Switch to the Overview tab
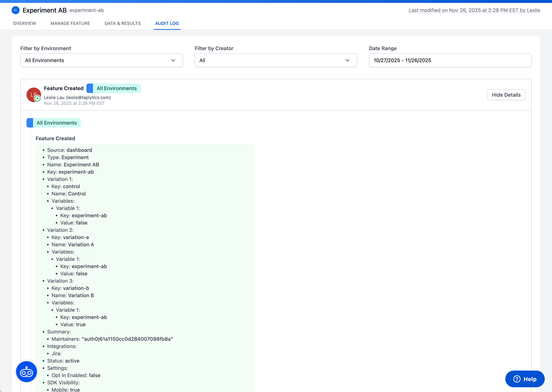This screenshot has width=552, height=392. [24, 23]
